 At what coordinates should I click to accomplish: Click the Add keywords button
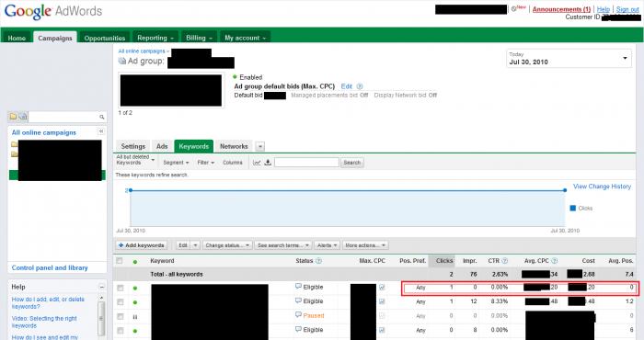point(142,245)
